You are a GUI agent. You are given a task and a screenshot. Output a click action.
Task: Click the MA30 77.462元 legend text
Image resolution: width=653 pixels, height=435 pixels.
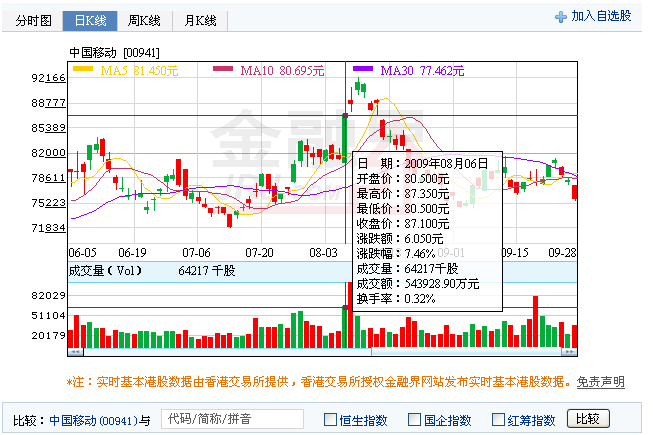click(x=422, y=71)
